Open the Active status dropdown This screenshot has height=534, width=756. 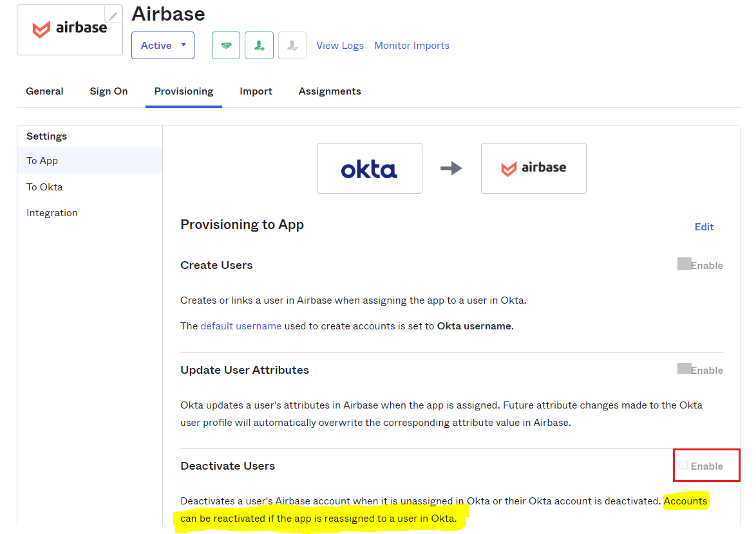tap(163, 46)
